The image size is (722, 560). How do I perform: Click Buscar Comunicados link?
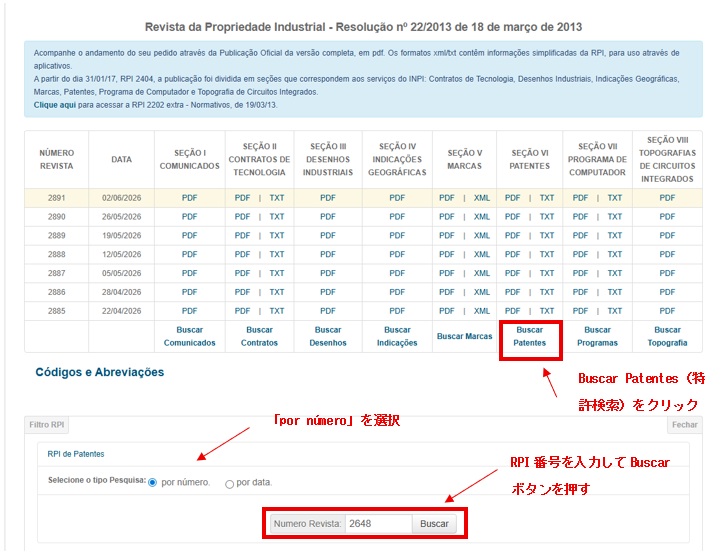[189, 336]
